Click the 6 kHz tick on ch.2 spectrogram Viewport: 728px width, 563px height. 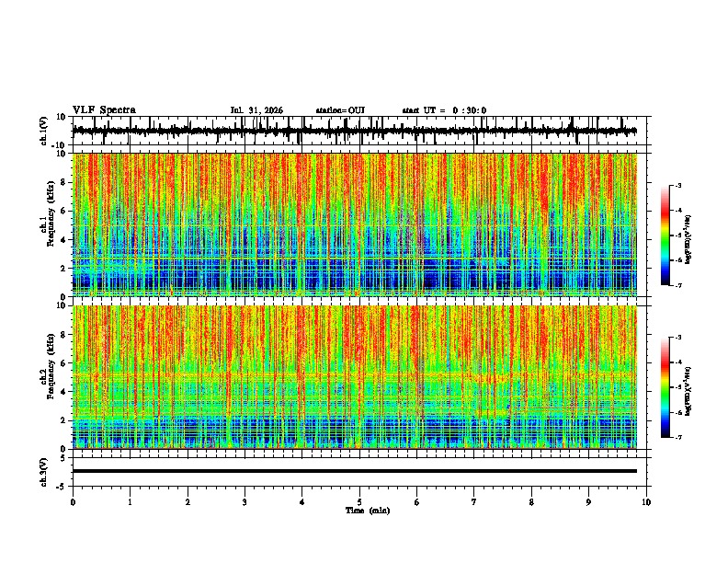63,363
